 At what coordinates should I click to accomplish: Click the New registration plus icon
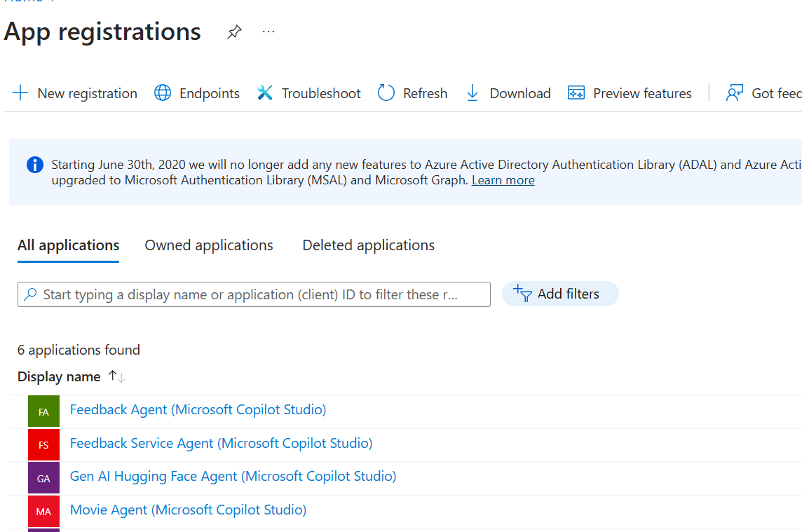pyautogui.click(x=19, y=93)
